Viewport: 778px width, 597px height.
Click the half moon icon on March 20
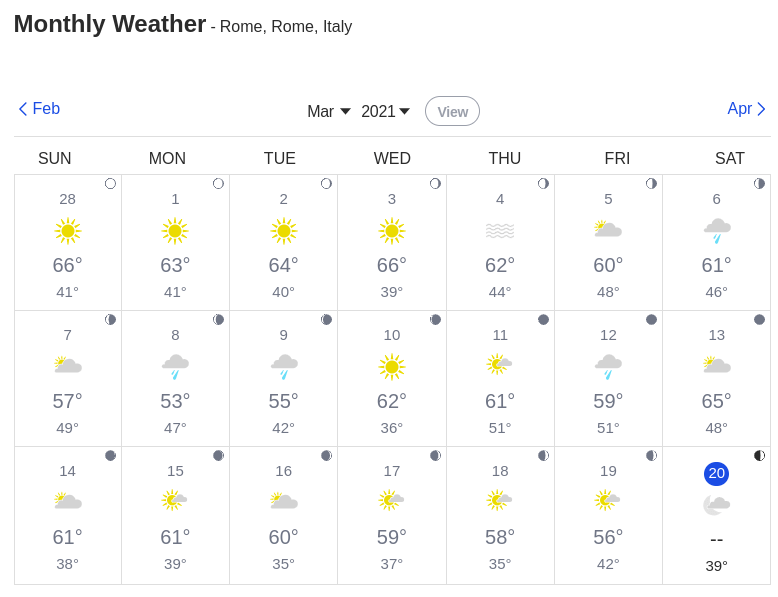(x=759, y=456)
